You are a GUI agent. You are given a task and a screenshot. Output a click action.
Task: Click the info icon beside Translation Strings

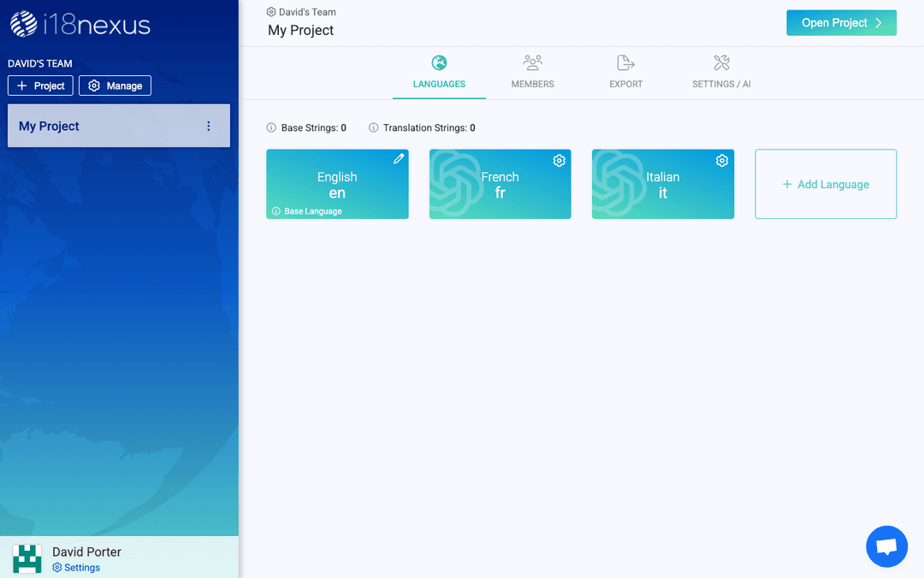pos(373,127)
